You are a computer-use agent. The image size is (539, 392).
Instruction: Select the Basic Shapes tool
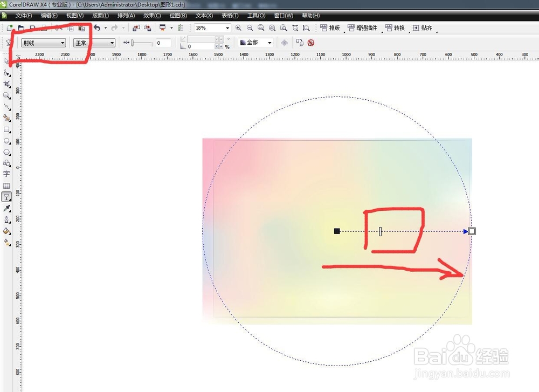6,163
